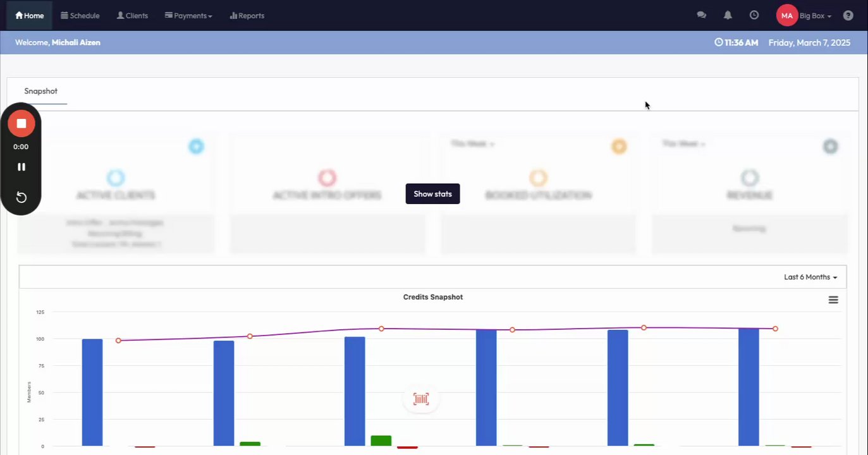The width and height of the screenshot is (868, 455).
Task: Open the chart hamburger export menu
Action: click(x=833, y=300)
